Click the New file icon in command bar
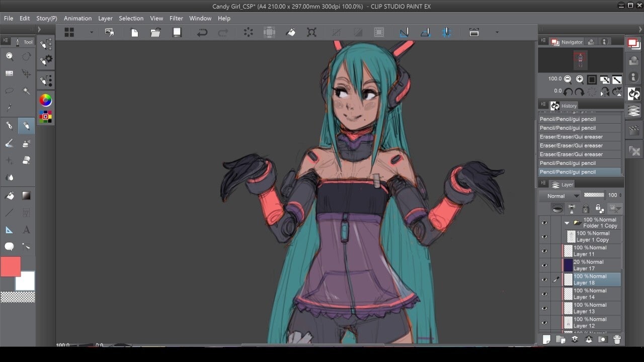The image size is (644, 362). tap(134, 32)
